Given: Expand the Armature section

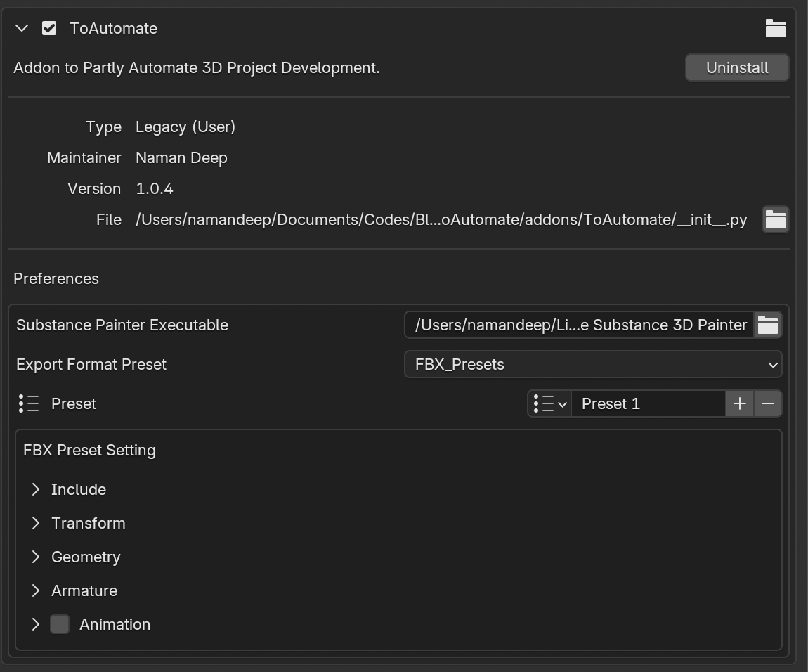Looking at the screenshot, I should pyautogui.click(x=36, y=590).
